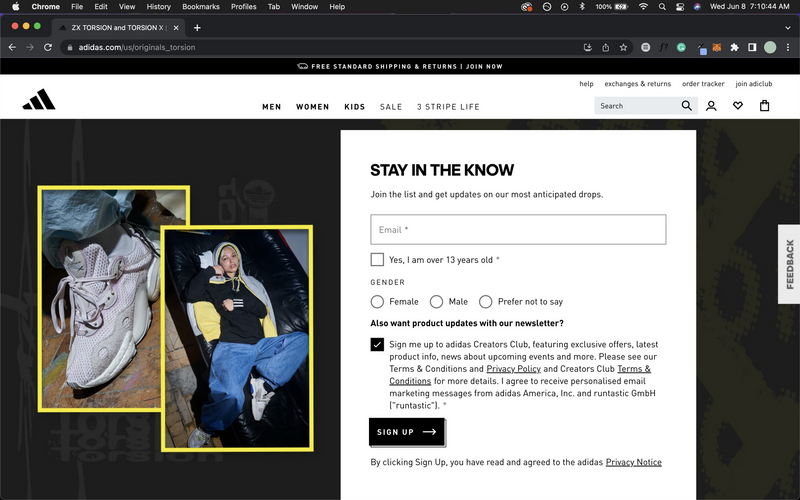Image resolution: width=800 pixels, height=500 pixels.
Task: Open Chrome three-dot menu
Action: tap(788, 47)
